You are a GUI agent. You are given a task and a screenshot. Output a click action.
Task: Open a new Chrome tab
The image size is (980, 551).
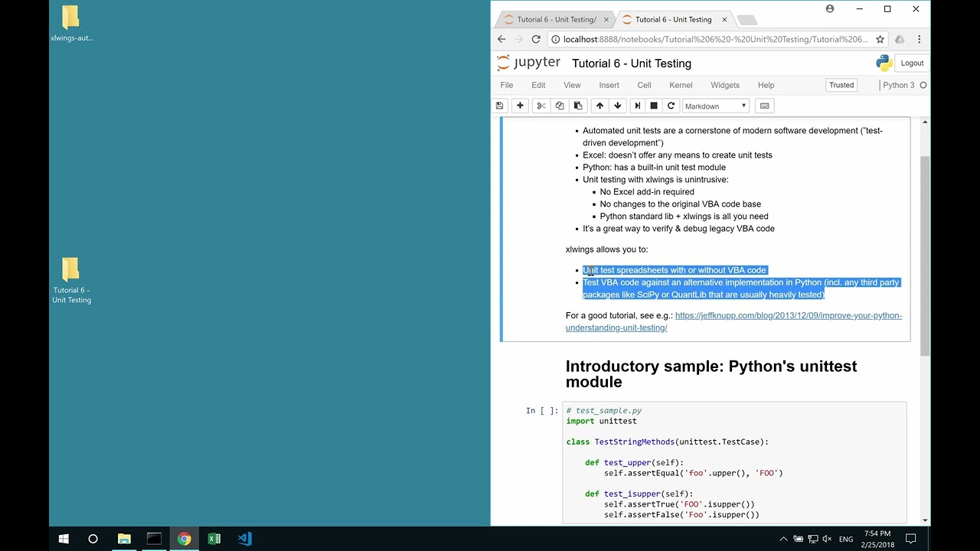pyautogui.click(x=747, y=20)
